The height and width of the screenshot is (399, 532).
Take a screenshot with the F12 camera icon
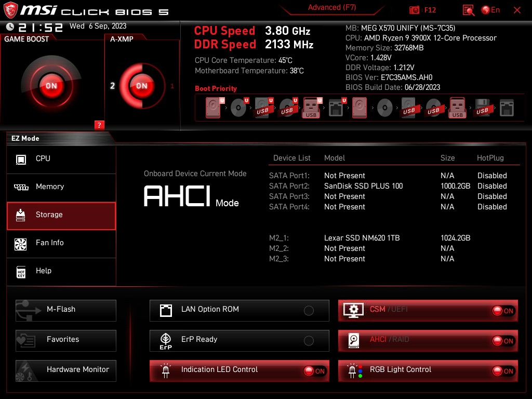coord(414,10)
